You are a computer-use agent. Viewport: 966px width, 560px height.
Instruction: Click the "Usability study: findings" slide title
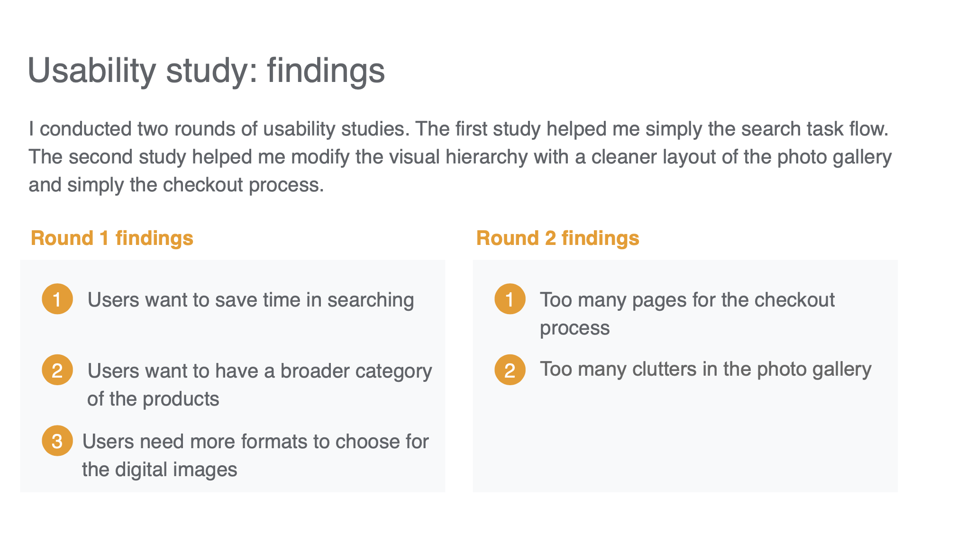206,70
